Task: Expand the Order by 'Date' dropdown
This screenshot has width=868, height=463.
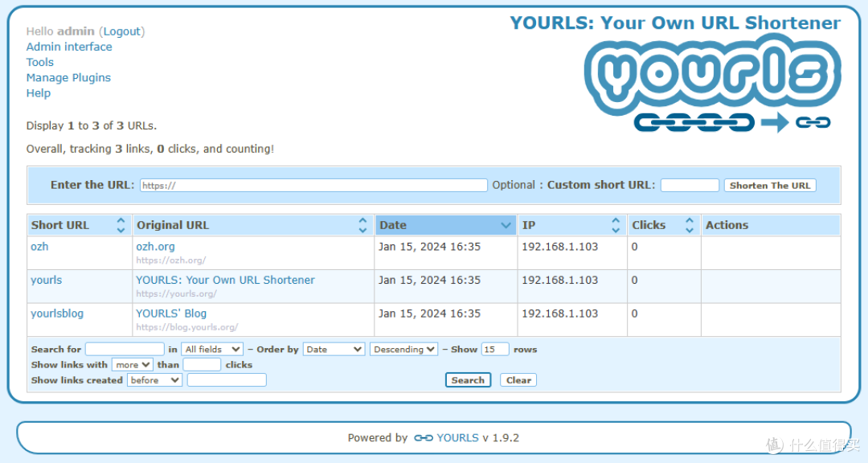Action: tap(334, 350)
